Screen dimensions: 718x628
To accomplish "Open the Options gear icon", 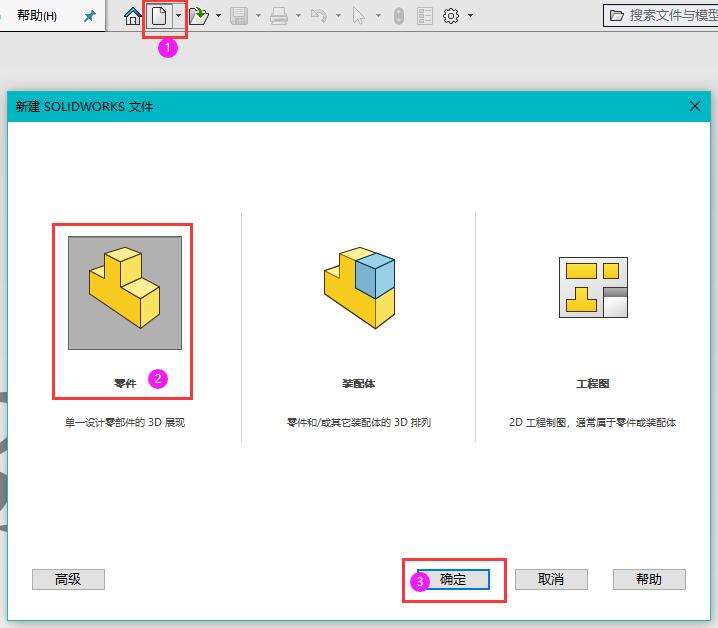I will (x=451, y=16).
